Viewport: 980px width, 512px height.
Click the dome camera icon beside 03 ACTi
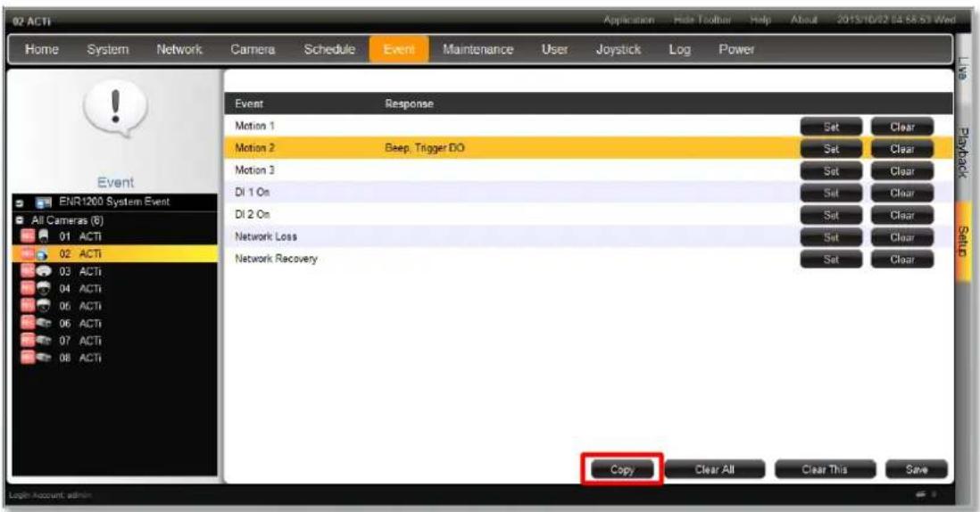click(x=43, y=271)
